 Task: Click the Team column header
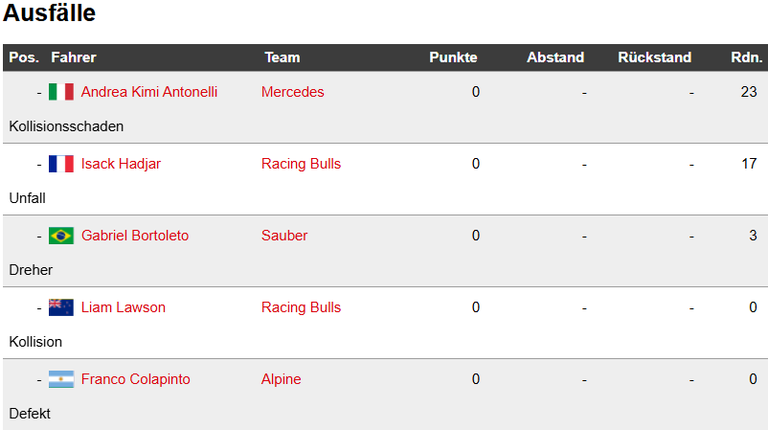(x=282, y=57)
